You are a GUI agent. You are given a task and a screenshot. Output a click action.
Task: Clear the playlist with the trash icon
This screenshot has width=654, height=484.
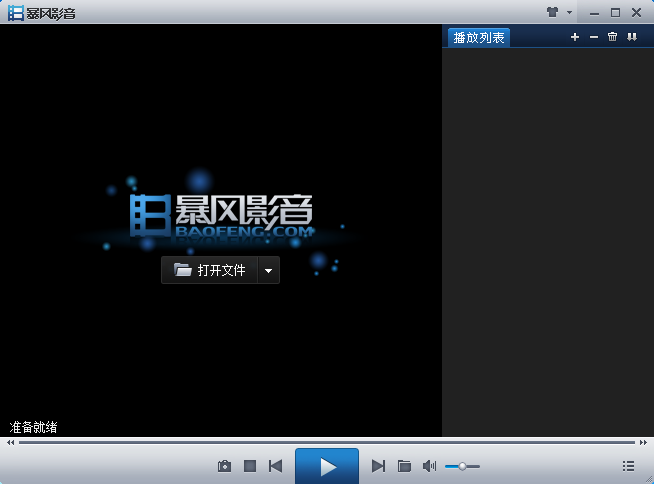point(612,37)
